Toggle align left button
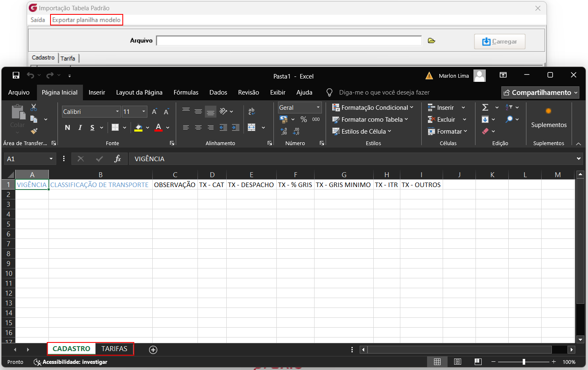Screen dimensions: 588x370 186,127
